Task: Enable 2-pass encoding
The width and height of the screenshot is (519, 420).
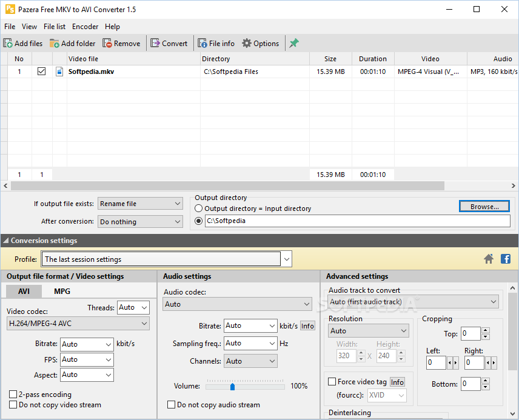Action: pos(13,394)
